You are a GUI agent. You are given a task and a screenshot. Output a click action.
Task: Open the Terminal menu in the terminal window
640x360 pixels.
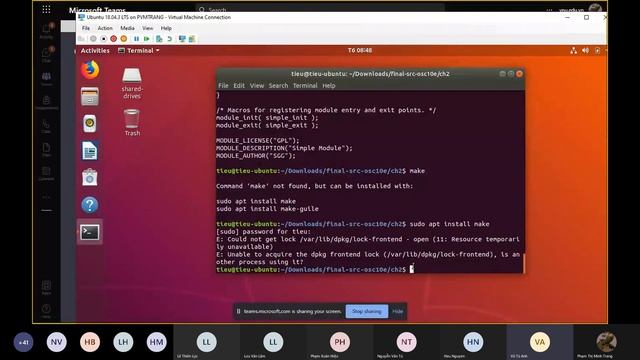point(305,86)
